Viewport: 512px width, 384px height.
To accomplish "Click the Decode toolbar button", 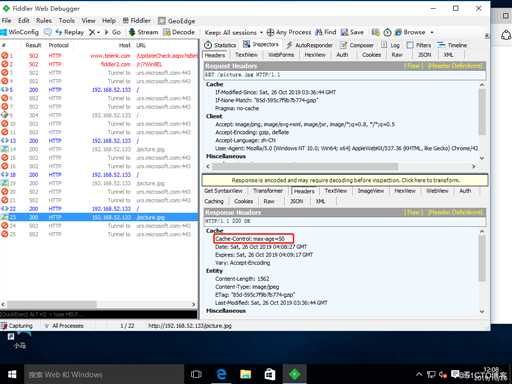I will 179,32.
